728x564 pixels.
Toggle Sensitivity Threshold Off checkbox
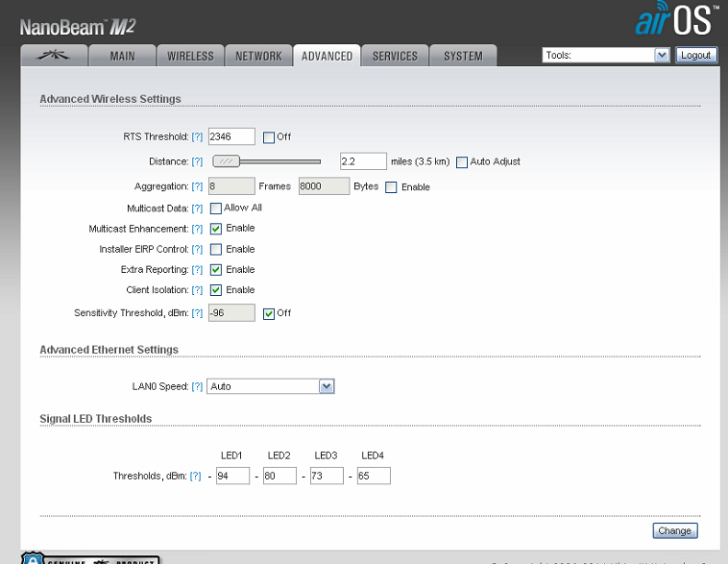(x=269, y=313)
